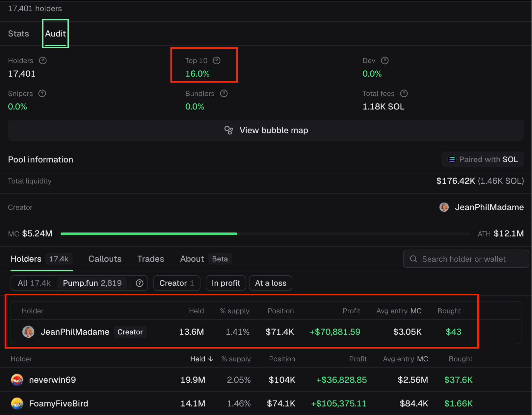Open the help icon beside Pump.fun filter
The height and width of the screenshot is (415, 532).
[140, 283]
